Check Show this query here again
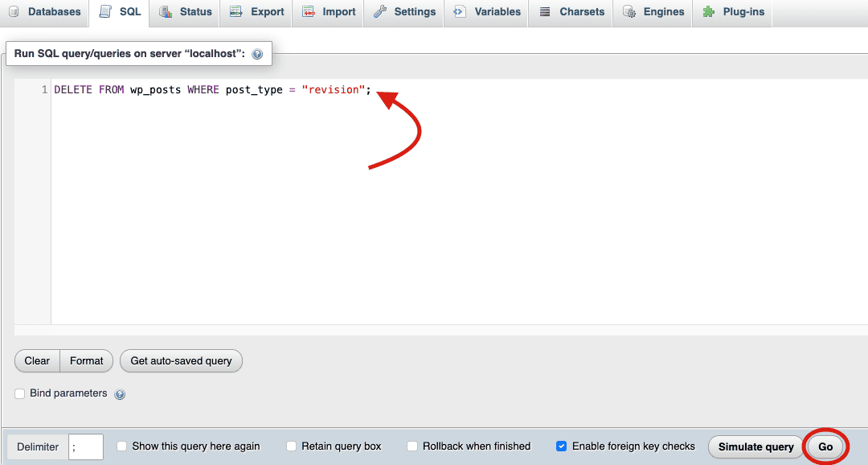Screen dimensions: 868x465 [122, 446]
